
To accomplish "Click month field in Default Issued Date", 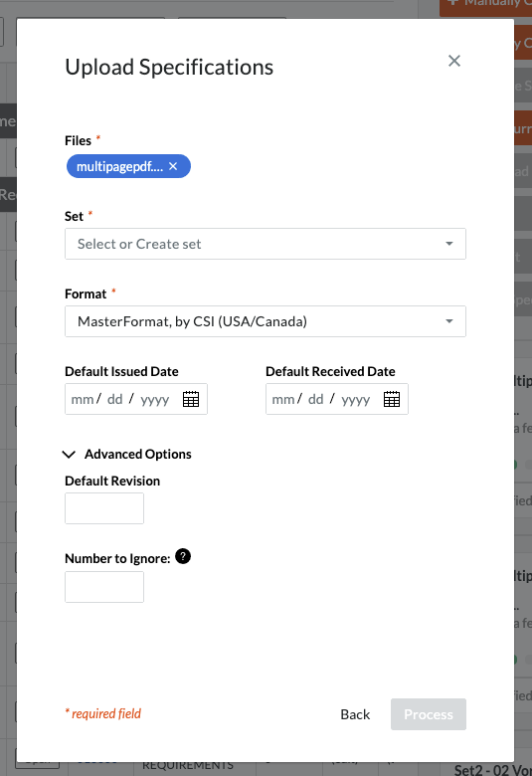I will pyautogui.click(x=83, y=399).
